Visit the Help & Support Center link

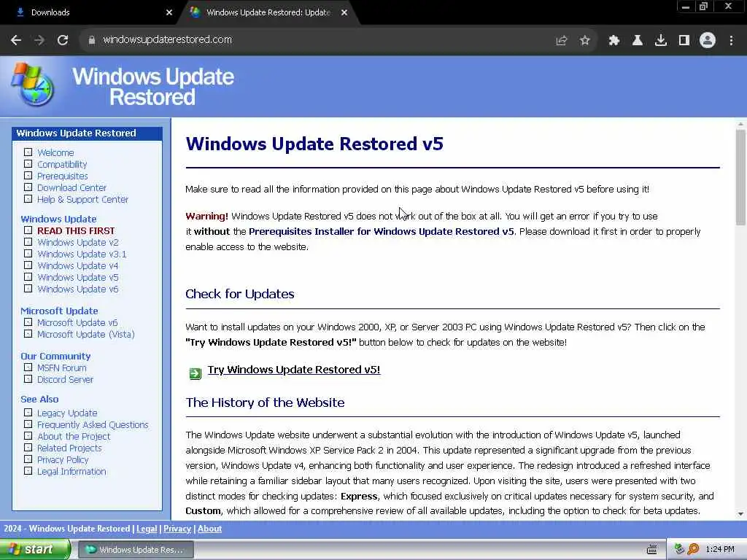click(x=82, y=200)
